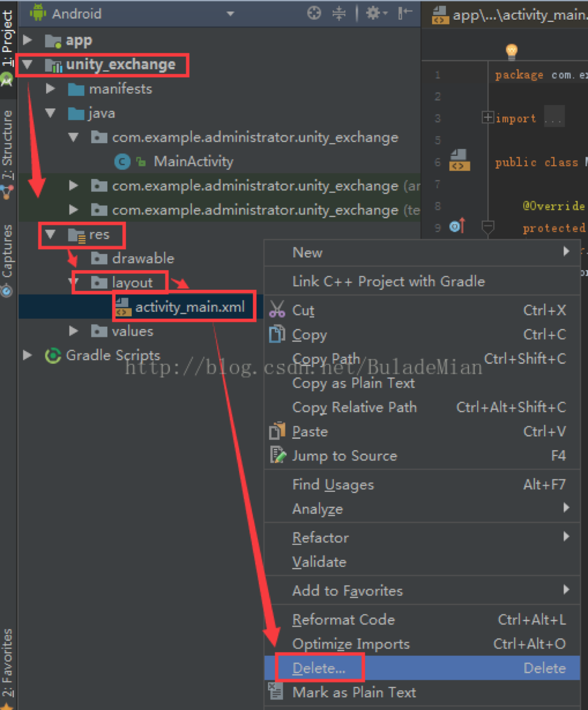Open the 1: Project tool window tab
588x710 pixels.
7,38
